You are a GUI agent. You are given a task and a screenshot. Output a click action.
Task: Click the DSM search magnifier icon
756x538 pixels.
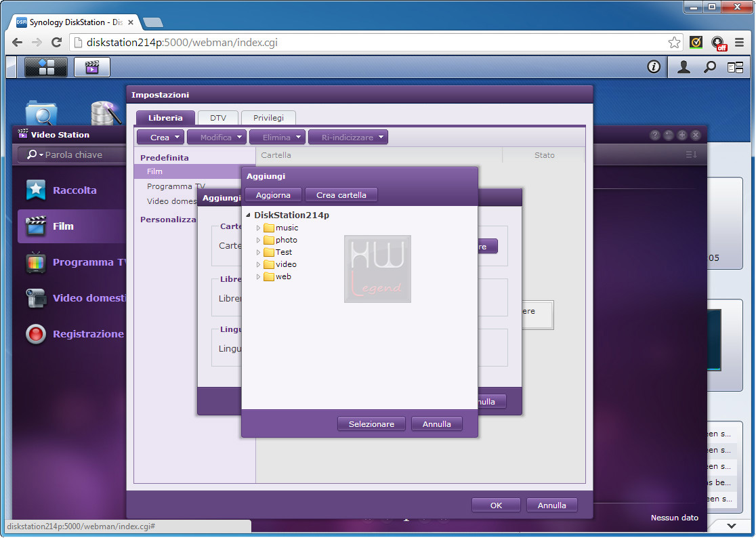709,67
